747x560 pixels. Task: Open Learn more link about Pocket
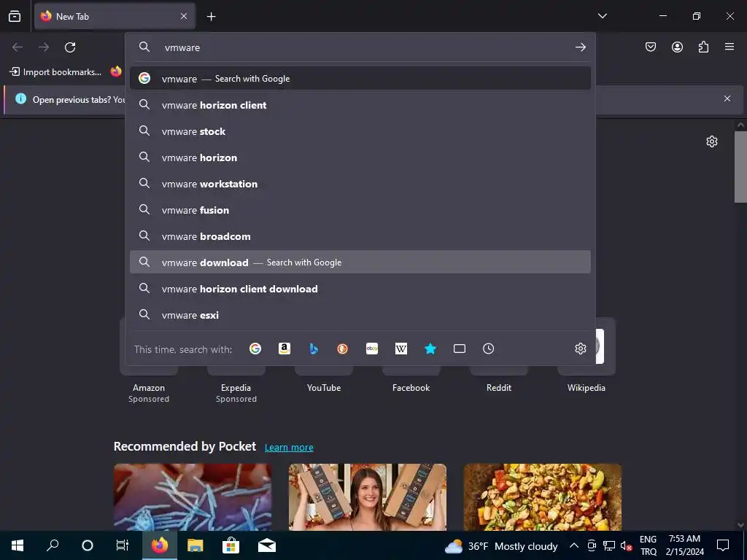[x=289, y=447]
